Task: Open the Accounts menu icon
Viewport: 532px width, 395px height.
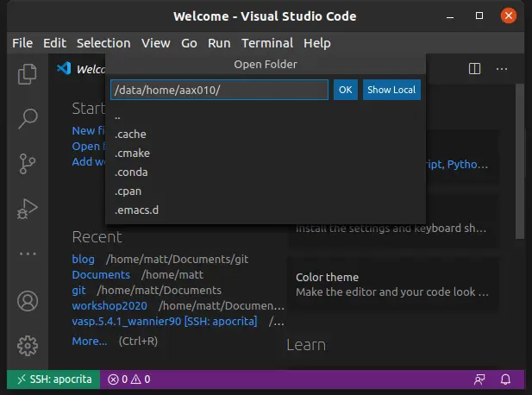Action: coord(28,301)
